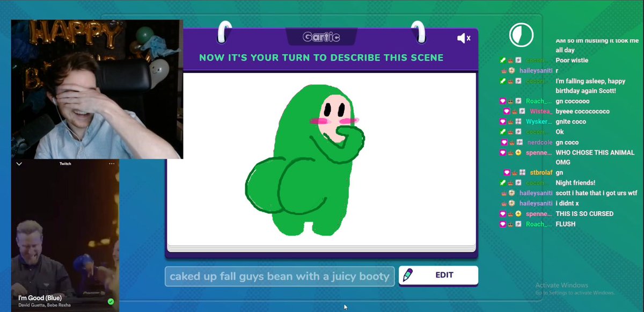Mute the Gartic game sound speaker icon

pyautogui.click(x=464, y=38)
